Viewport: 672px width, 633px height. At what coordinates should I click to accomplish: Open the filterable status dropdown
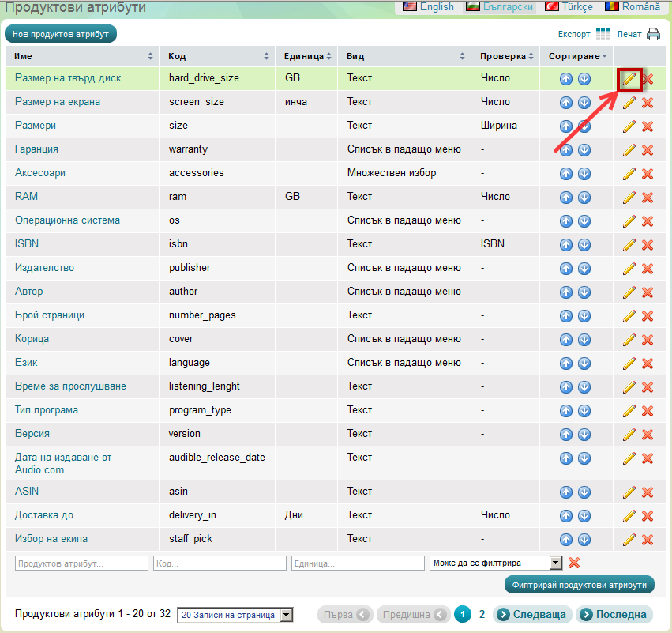coord(555,563)
